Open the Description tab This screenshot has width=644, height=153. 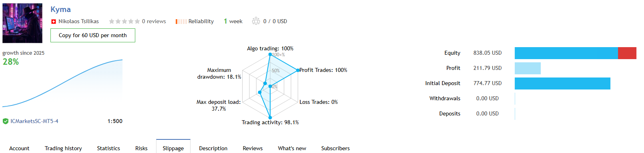click(x=213, y=148)
